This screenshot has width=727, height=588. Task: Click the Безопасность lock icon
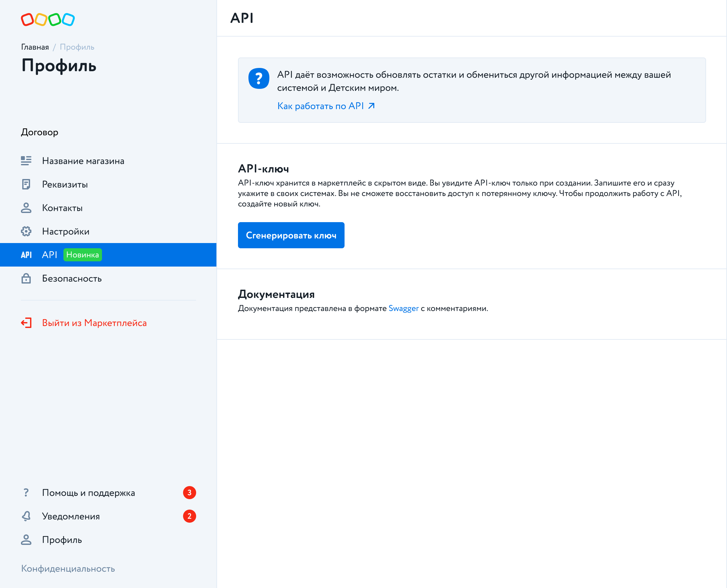pyautogui.click(x=26, y=278)
